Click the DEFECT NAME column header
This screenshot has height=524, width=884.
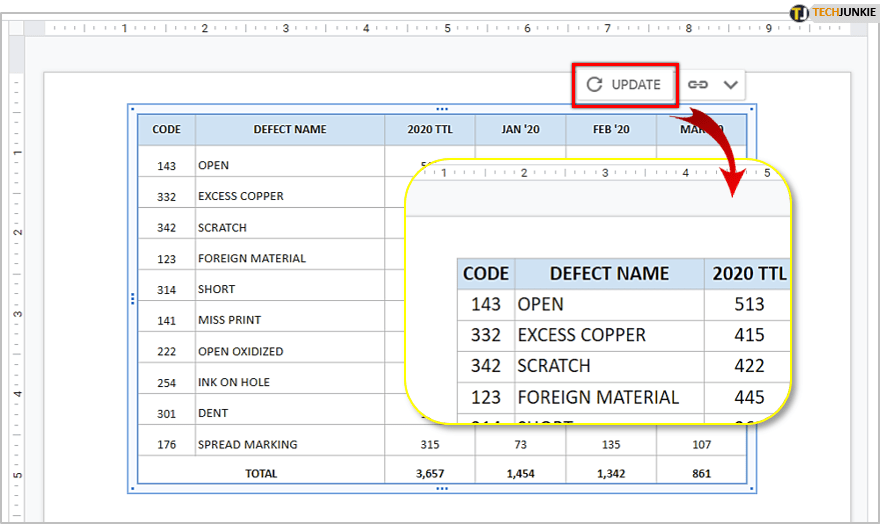point(290,129)
